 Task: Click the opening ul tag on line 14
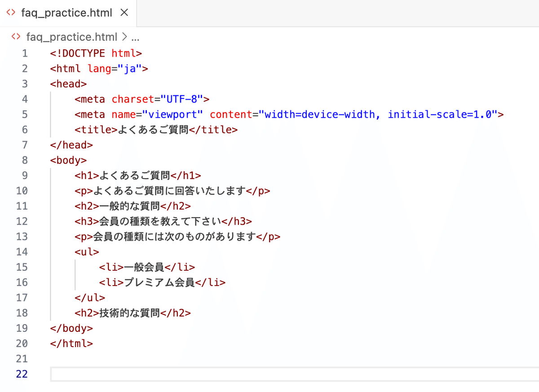coord(86,251)
